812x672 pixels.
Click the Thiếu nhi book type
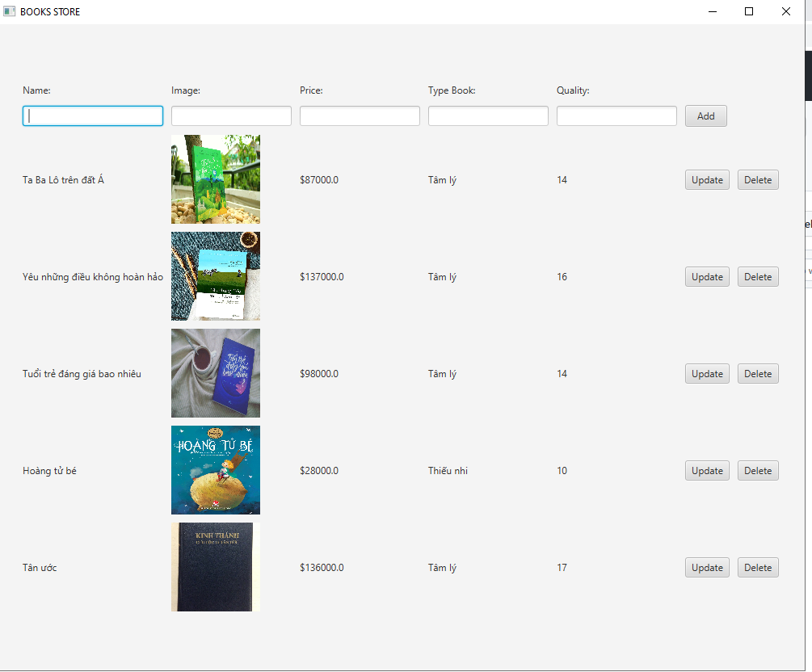tap(448, 470)
